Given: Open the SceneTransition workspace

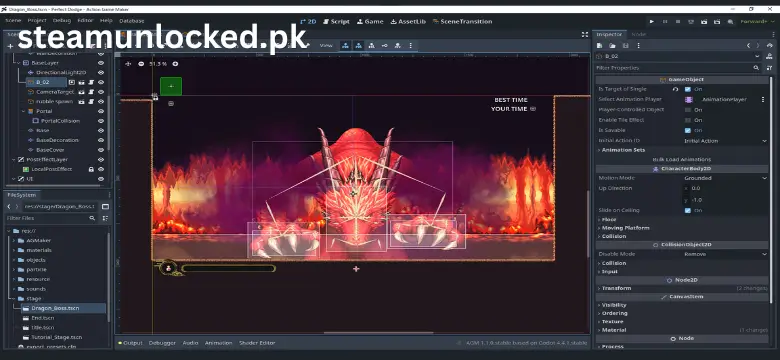Looking at the screenshot, I should coord(462,21).
